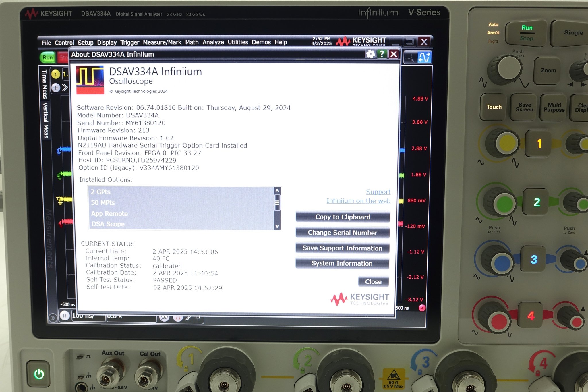Open the Vertical Meas side tab
The width and height of the screenshot is (588, 392).
[x=45, y=120]
